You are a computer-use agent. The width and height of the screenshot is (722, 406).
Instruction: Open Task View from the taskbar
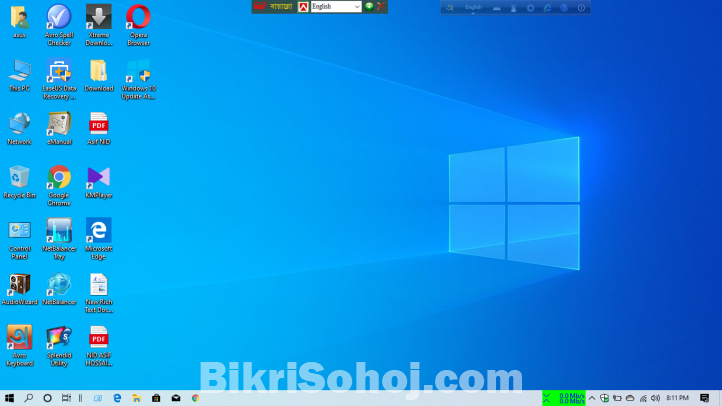pos(66,398)
